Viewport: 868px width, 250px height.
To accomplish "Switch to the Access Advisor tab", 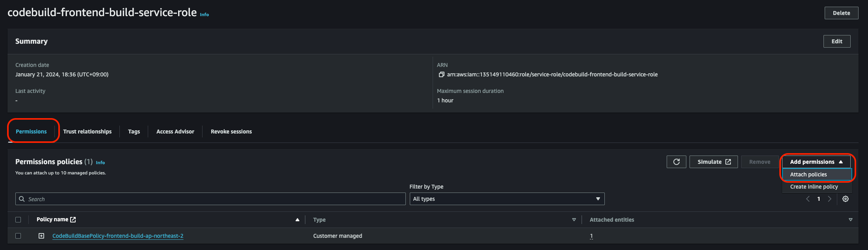I will (175, 131).
